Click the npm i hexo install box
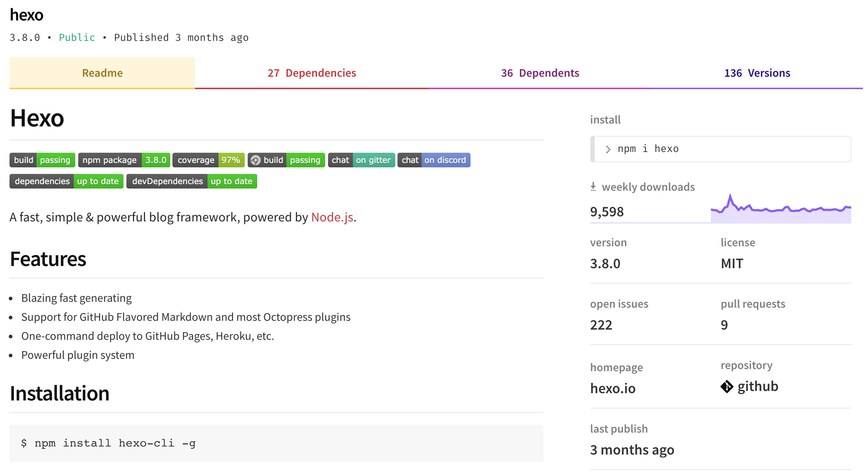868x475 pixels. click(720, 149)
